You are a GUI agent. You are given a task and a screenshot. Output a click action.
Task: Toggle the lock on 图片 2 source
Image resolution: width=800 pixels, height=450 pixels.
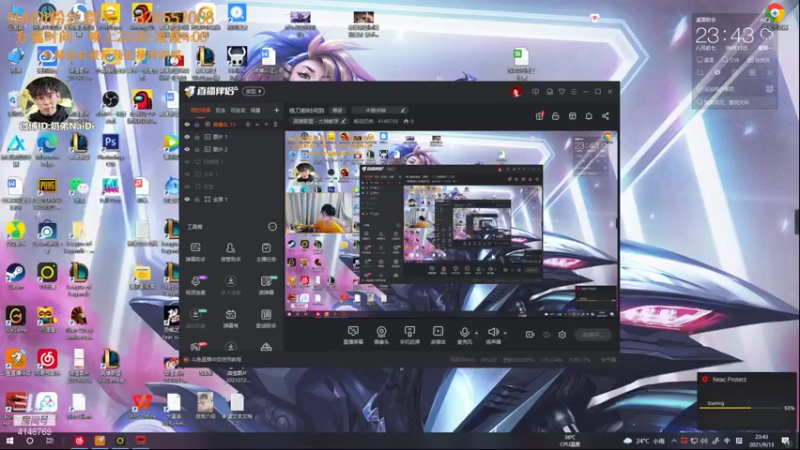(197, 149)
